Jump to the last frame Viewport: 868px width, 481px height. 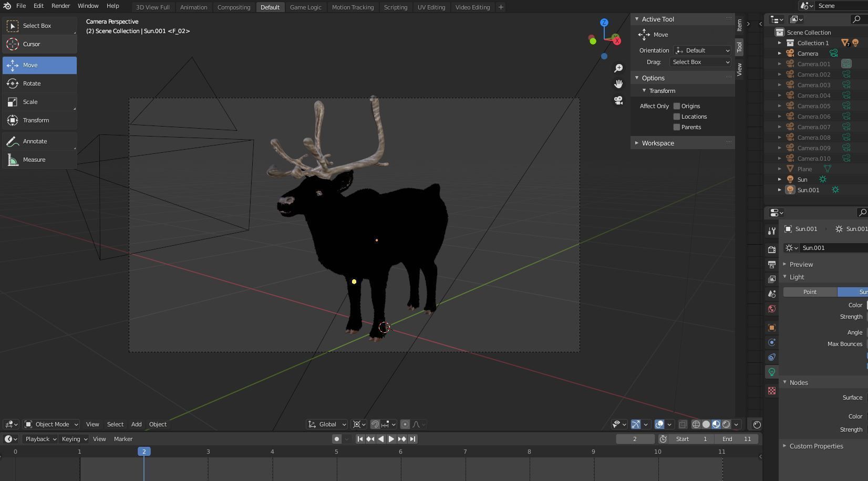tap(413, 439)
